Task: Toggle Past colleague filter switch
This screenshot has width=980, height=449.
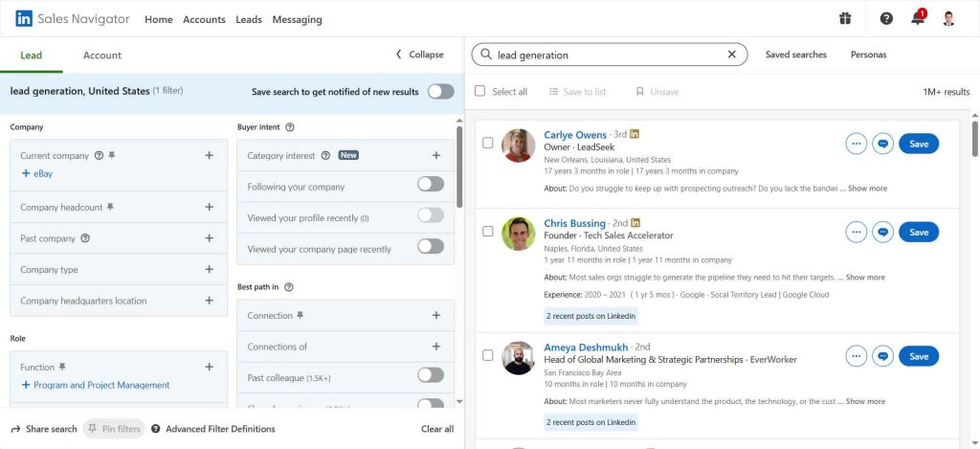Action: coord(431,375)
